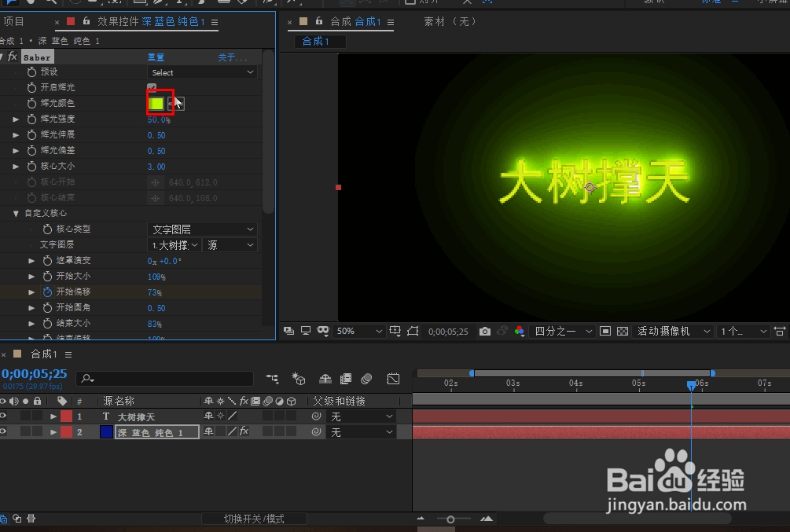Click the 辉光强度 value 50.0%

click(x=160, y=120)
